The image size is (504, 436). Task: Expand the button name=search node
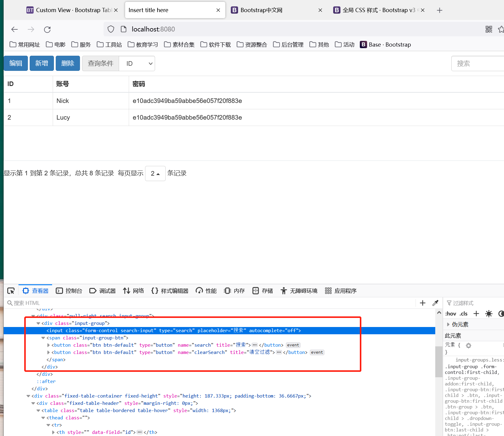point(48,345)
